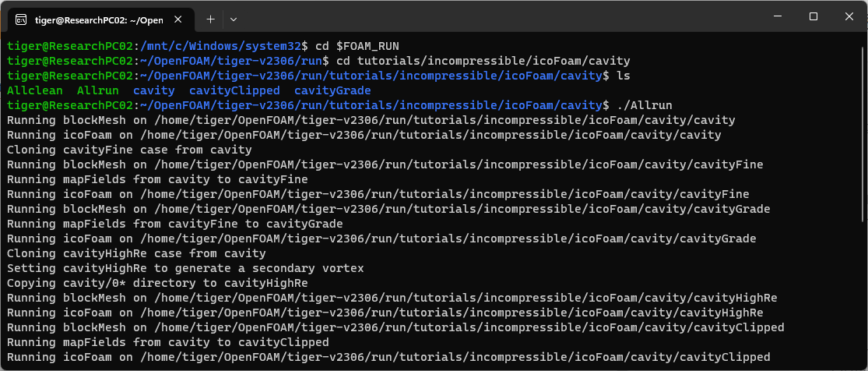
Task: Click the /mnt/c/Windows/system32 path in prompt
Action: pos(221,45)
